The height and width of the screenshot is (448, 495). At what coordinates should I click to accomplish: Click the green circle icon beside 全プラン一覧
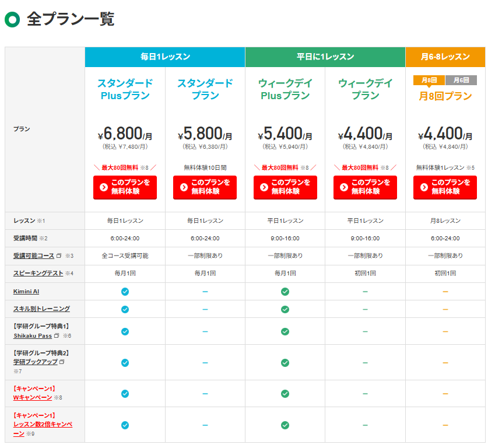click(12, 19)
